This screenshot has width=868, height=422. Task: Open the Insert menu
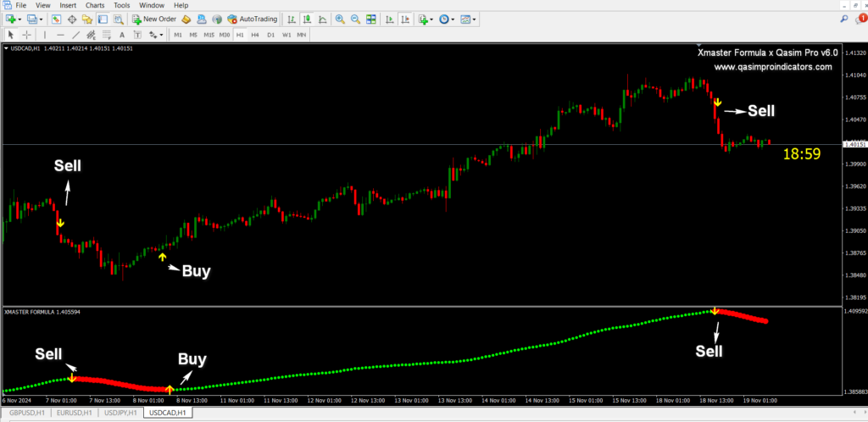pyautogui.click(x=68, y=6)
